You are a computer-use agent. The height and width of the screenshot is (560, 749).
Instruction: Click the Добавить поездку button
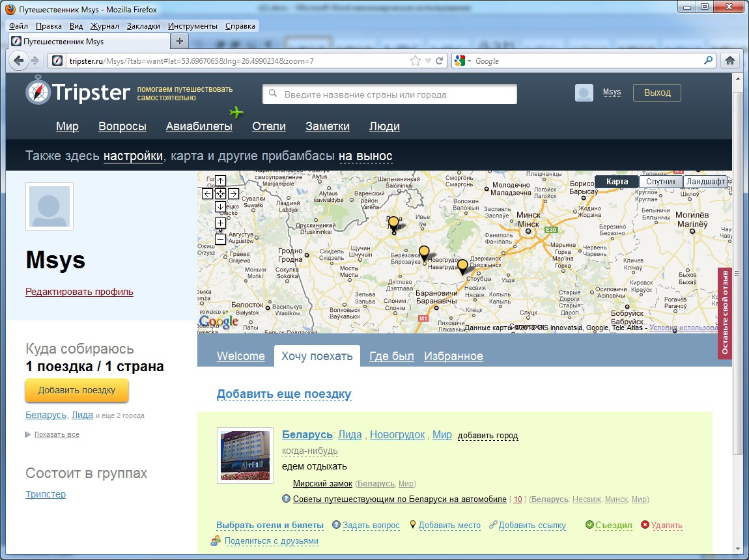[77, 390]
